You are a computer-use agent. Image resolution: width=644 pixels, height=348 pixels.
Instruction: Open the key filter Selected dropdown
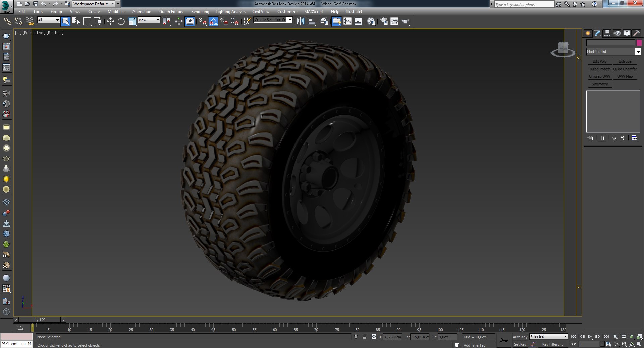[x=548, y=337]
